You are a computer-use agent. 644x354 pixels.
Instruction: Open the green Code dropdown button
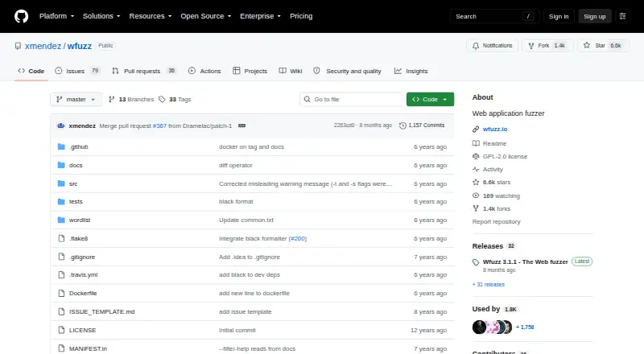coord(430,100)
